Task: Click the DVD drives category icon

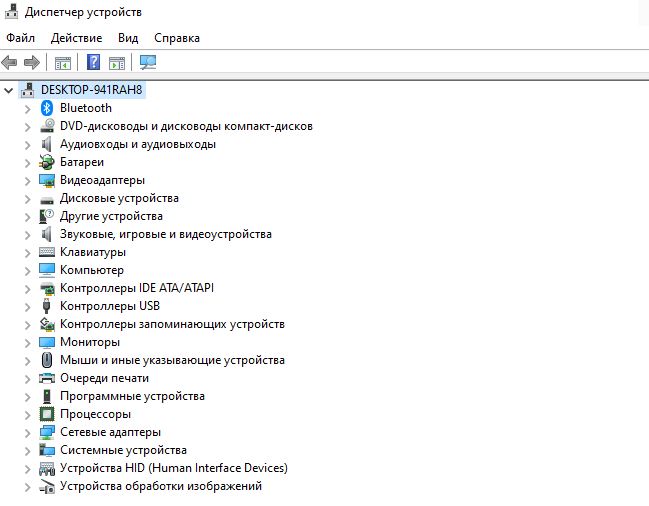Action: click(47, 126)
